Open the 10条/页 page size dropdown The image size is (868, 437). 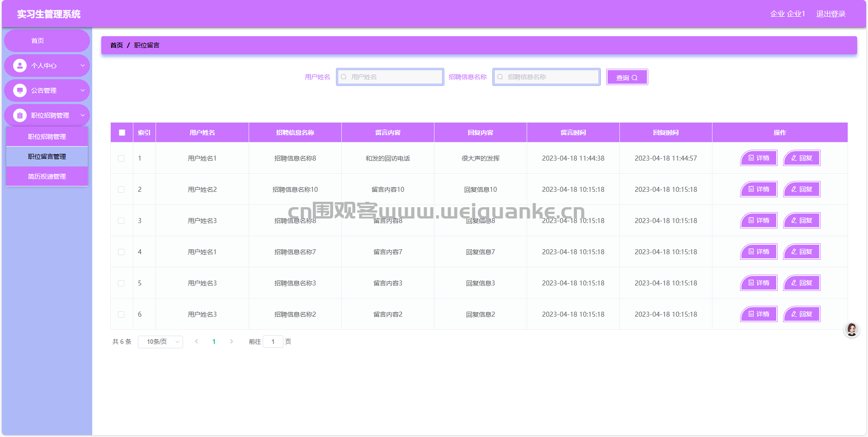pos(160,342)
